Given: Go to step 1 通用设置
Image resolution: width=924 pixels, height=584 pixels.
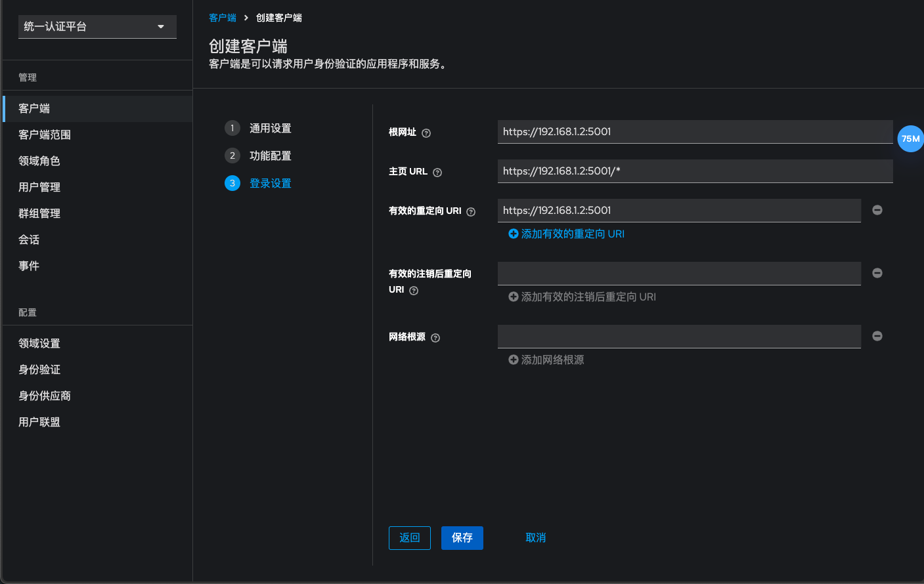Looking at the screenshot, I should pyautogui.click(x=270, y=129).
